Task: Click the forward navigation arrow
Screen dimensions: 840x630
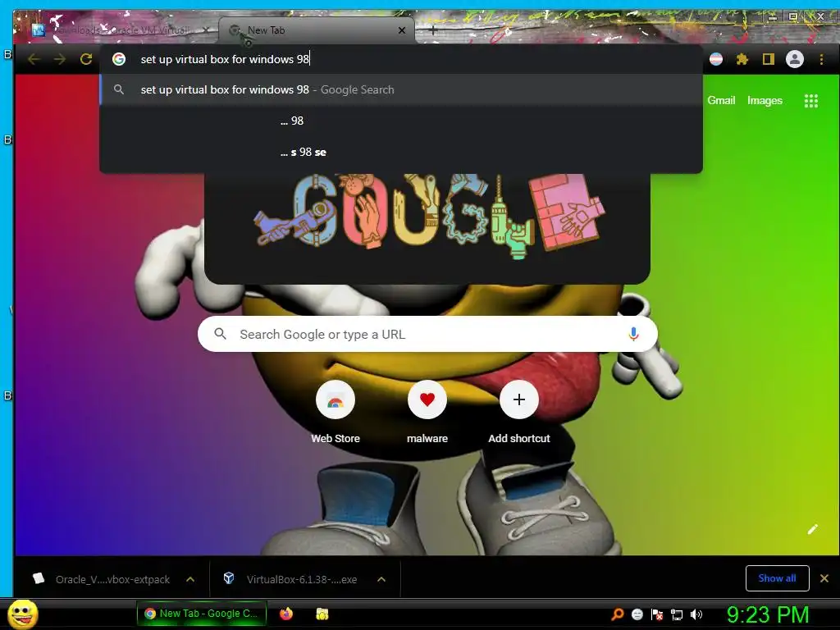Action: click(60, 59)
